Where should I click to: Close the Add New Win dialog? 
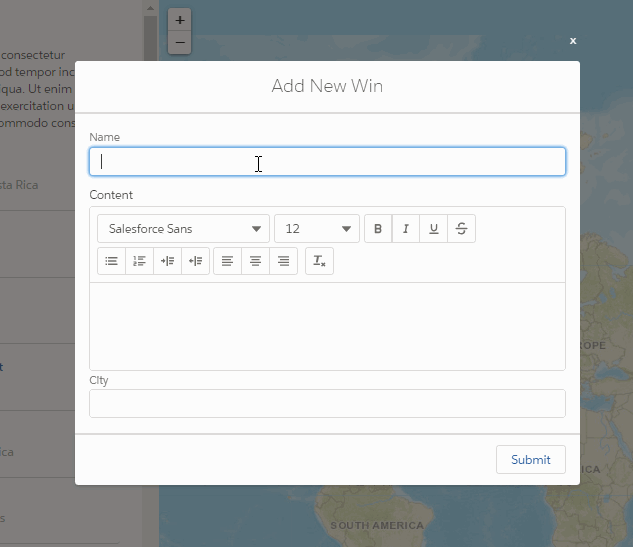tap(573, 41)
